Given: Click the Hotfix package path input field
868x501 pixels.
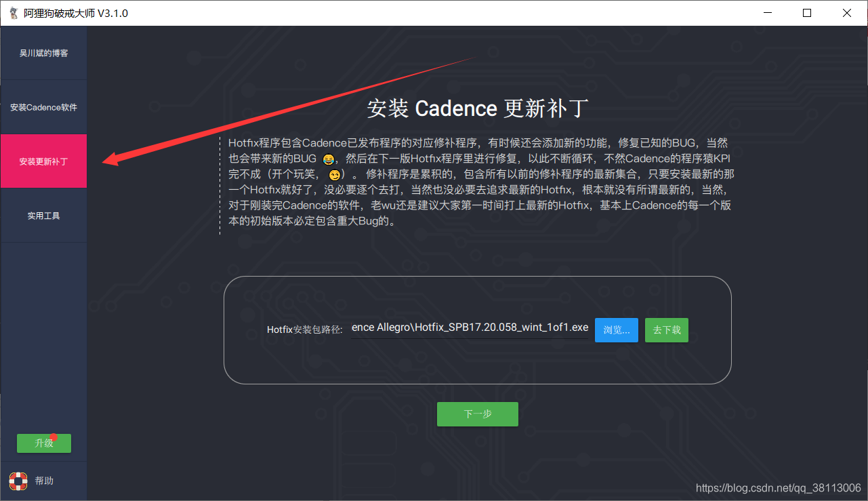Looking at the screenshot, I should (470, 328).
